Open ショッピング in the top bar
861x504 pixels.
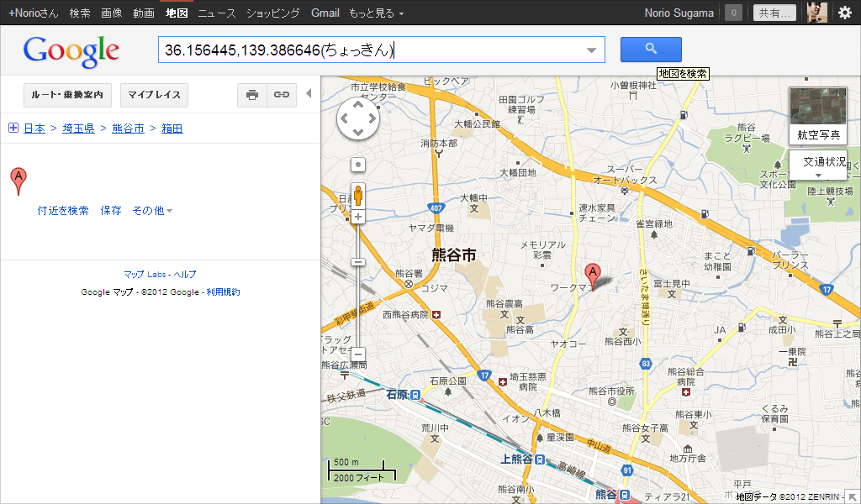(273, 13)
